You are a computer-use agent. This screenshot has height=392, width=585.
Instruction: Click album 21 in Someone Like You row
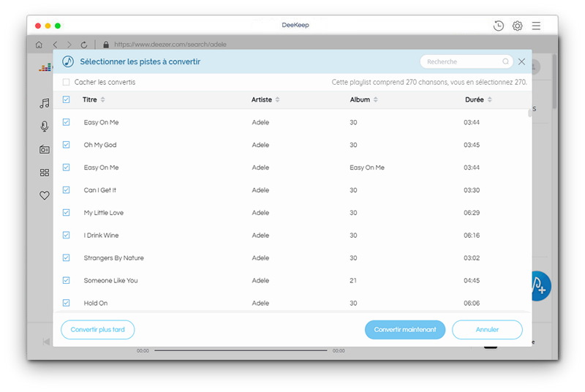pos(353,281)
